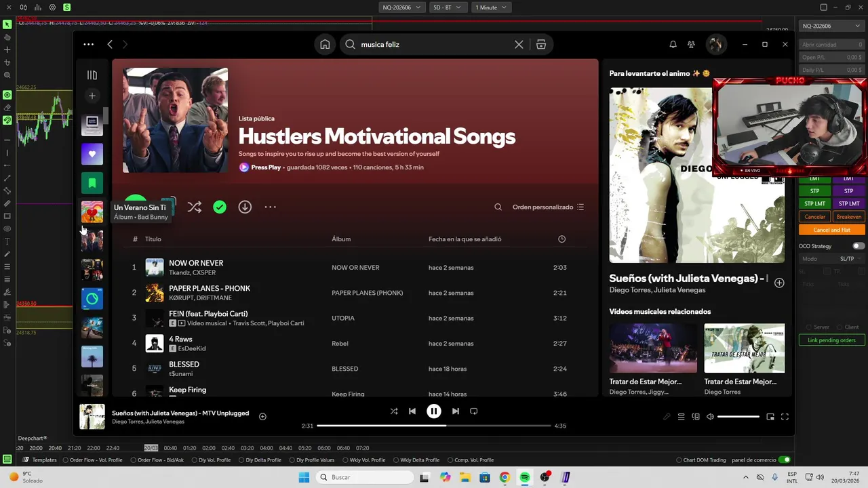The height and width of the screenshot is (488, 868).
Task: Seek within the song progress bar
Action: pos(434,426)
